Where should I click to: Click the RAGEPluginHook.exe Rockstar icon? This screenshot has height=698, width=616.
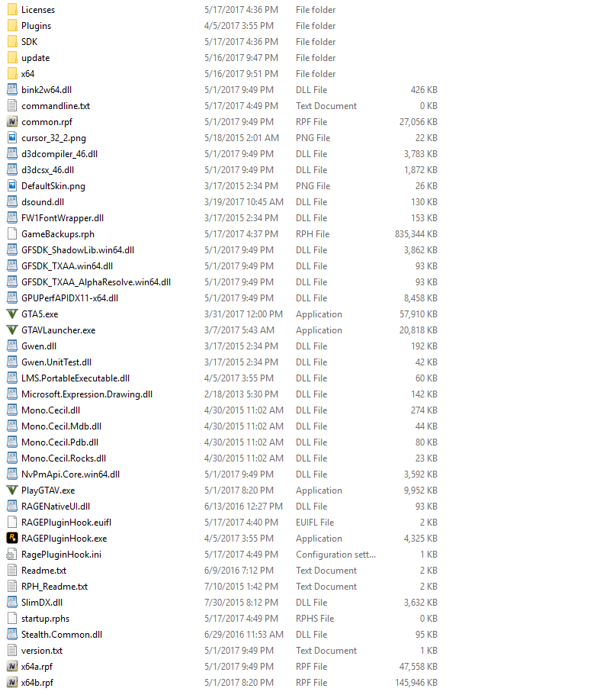coord(12,539)
